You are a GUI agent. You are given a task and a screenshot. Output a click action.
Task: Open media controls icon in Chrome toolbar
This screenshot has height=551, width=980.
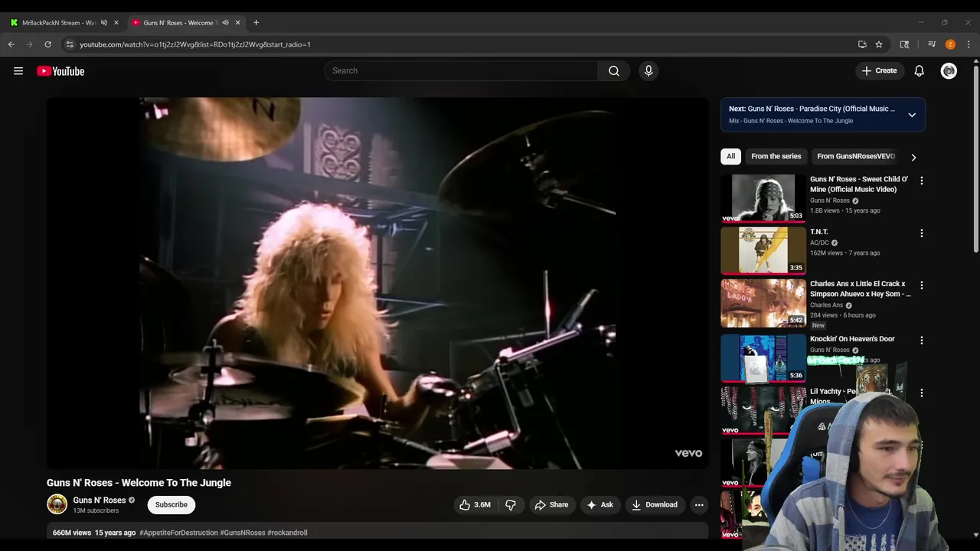(932, 44)
